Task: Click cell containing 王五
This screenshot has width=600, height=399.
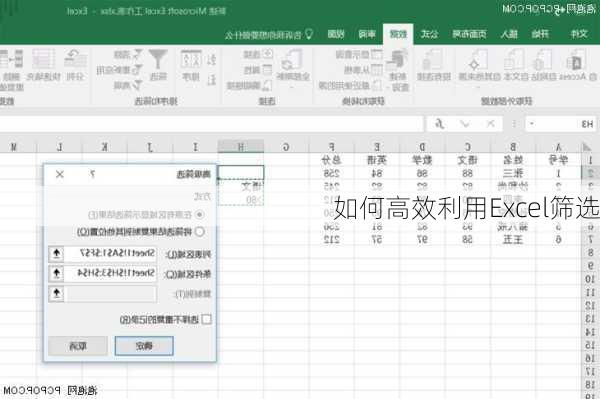Action: pos(513,239)
